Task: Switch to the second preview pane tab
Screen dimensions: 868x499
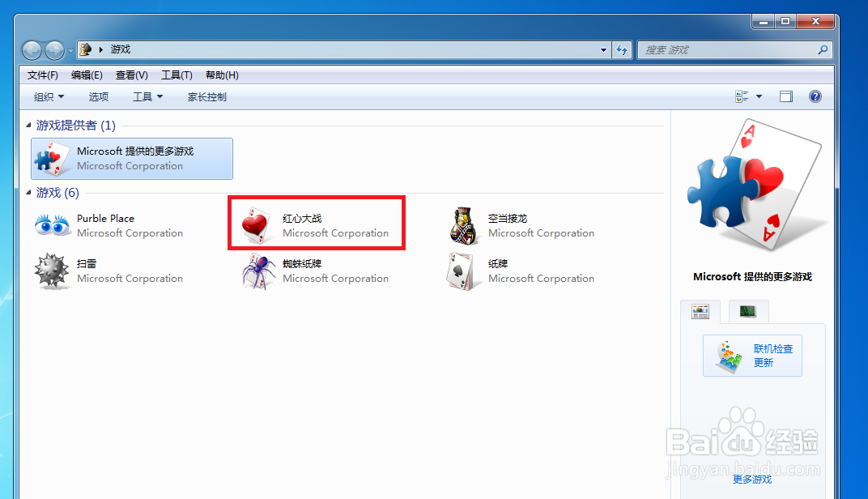Action: [748, 311]
